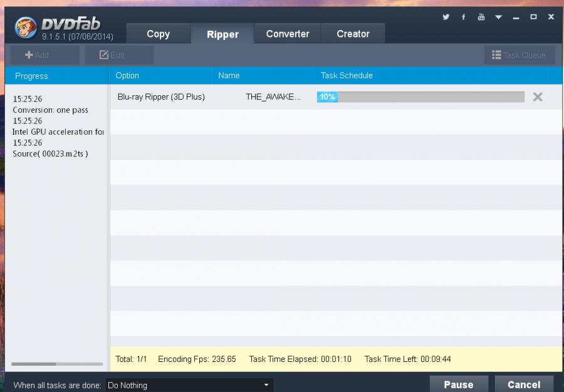
Task: Click the Task Time Elapsed 00:01:10 text
Action: pyautogui.click(x=300, y=359)
